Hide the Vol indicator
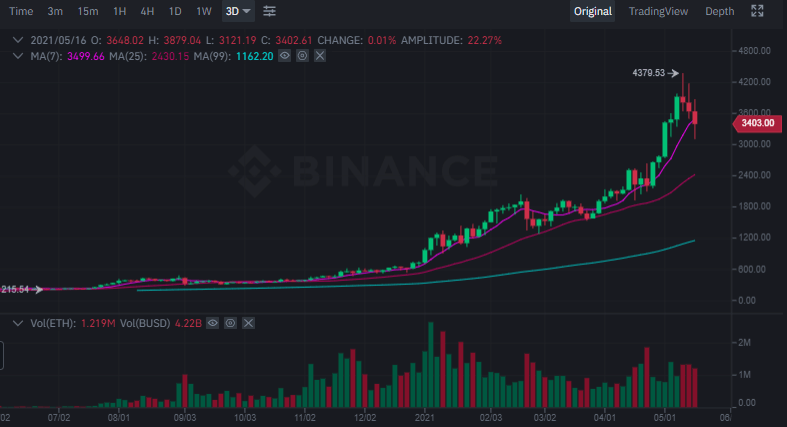Viewport: 787px width, 427px height. tap(213, 324)
